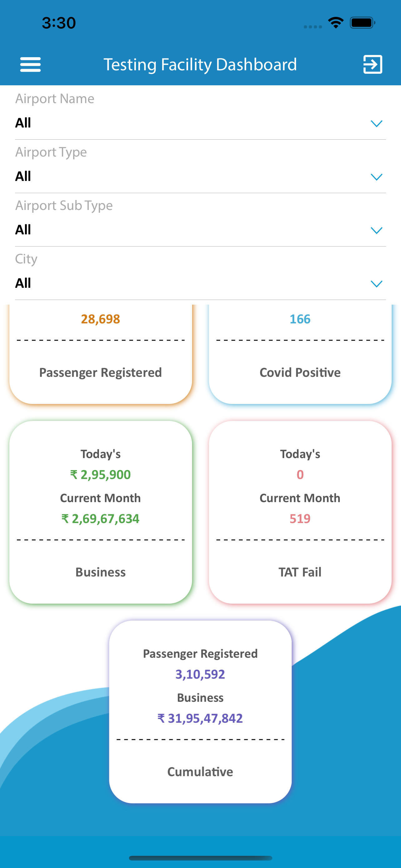Expand the Airport Type dropdown arrow
Screen dimensions: 401x868
point(376,177)
